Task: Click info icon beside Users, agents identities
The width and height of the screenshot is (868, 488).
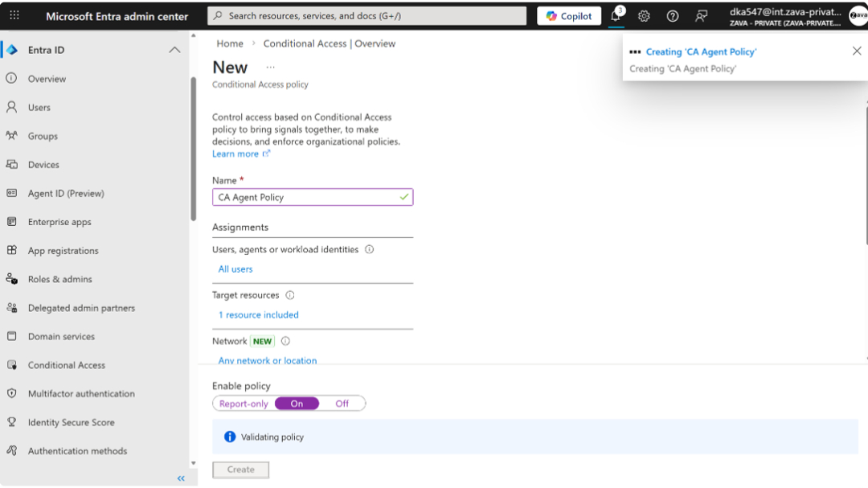Action: [369, 249]
